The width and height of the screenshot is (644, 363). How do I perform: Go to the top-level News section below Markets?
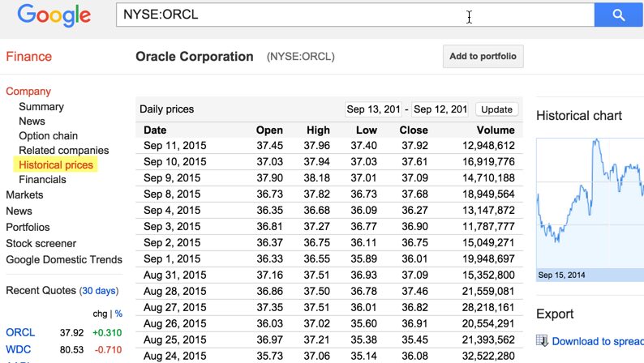click(19, 211)
